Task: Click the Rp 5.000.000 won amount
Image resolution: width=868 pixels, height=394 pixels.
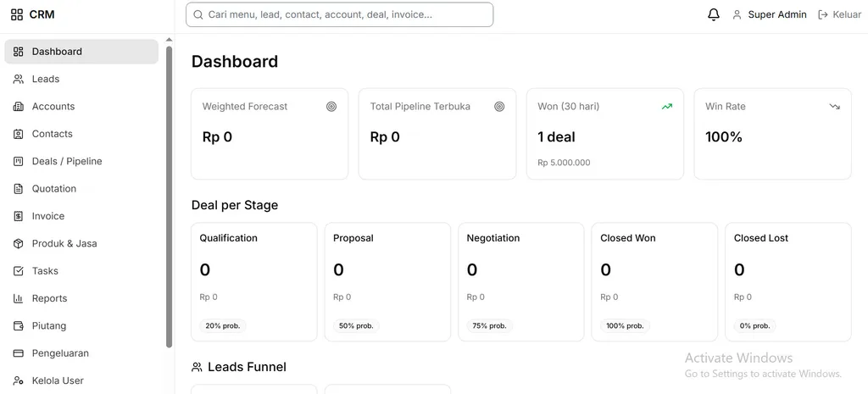Action: [564, 163]
